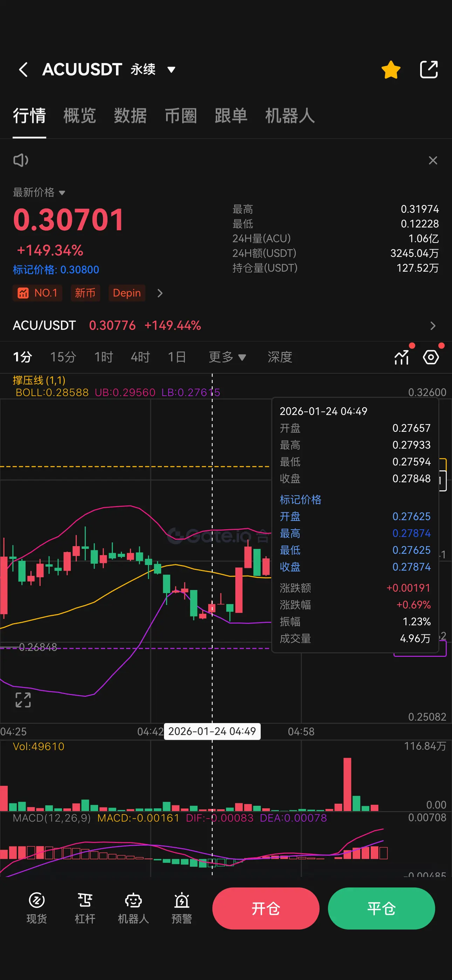Select the 4时 timeframe

tap(141, 357)
